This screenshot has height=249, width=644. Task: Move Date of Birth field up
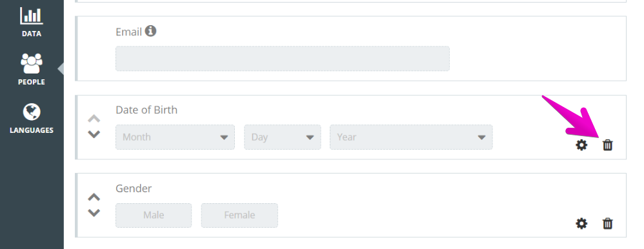(x=94, y=119)
